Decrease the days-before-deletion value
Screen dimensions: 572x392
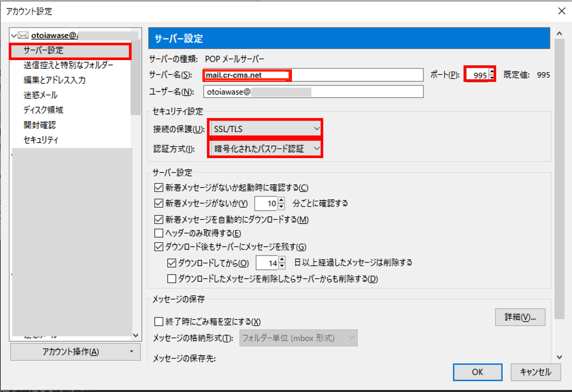click(x=282, y=266)
